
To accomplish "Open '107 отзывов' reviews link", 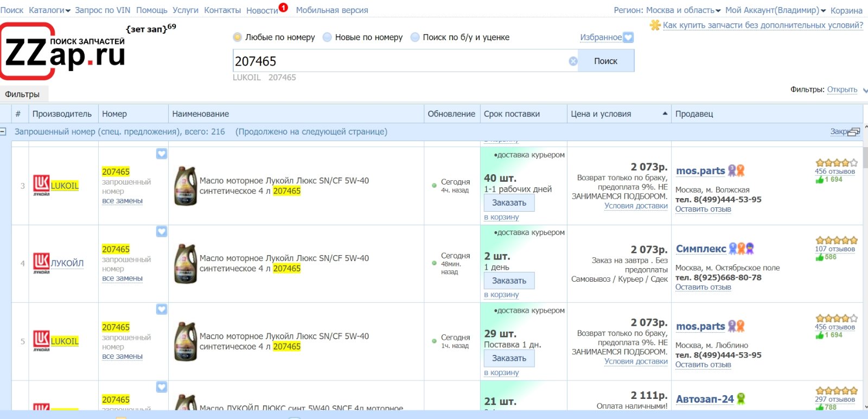I will coord(835,249).
